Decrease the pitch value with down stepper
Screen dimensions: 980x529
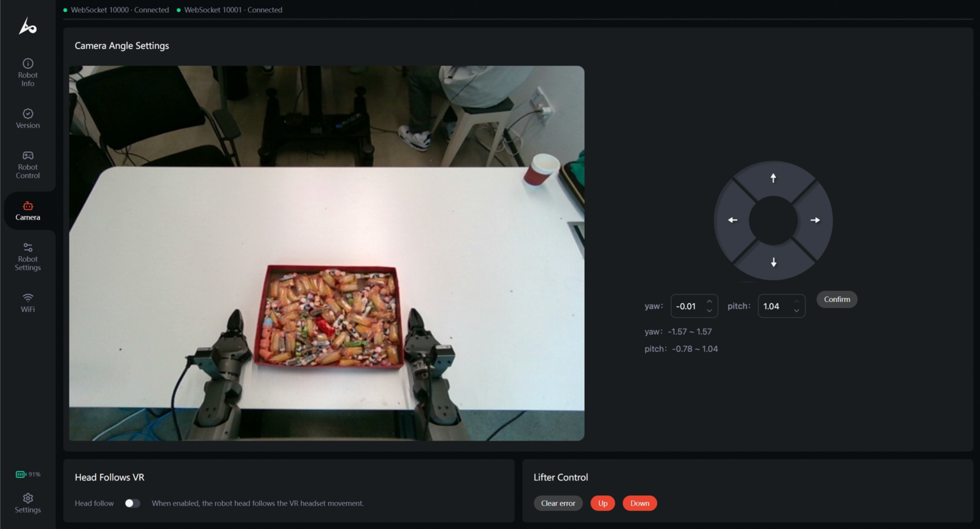click(x=797, y=311)
